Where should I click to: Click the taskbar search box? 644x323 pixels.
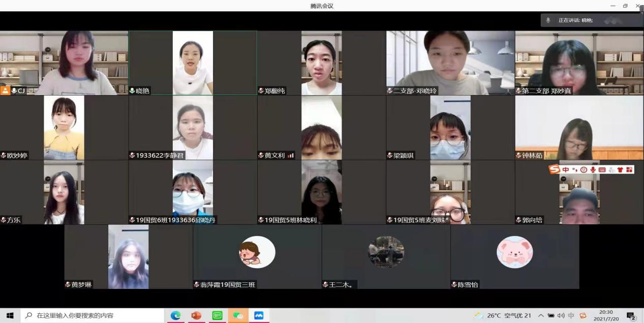tap(91, 315)
